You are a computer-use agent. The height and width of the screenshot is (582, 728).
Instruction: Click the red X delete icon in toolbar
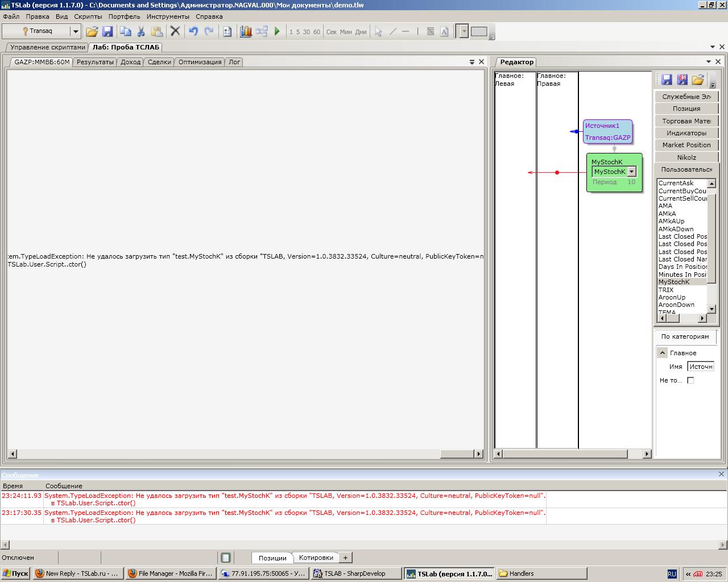175,32
